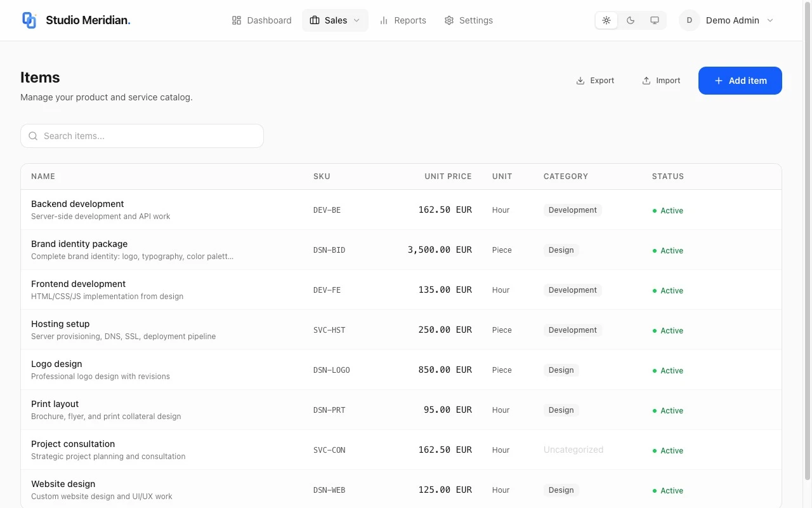Click the UNIT PRICE column header
The height and width of the screenshot is (508, 812).
coord(448,177)
